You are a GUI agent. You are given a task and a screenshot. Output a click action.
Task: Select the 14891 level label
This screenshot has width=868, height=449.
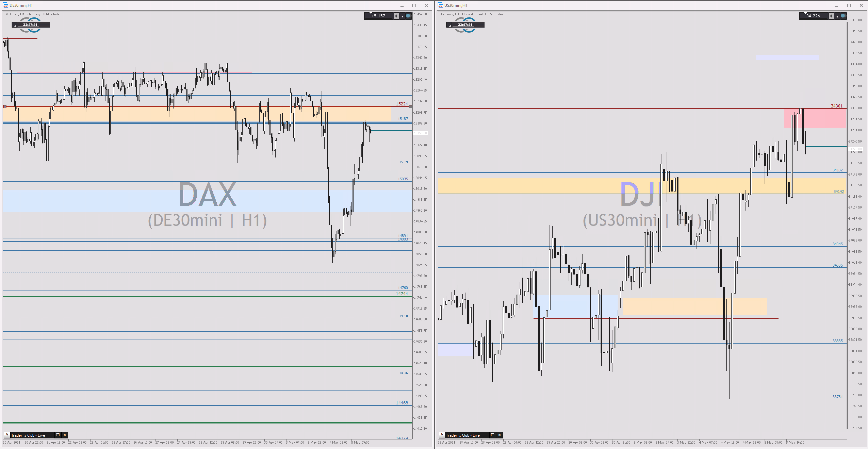(403, 236)
